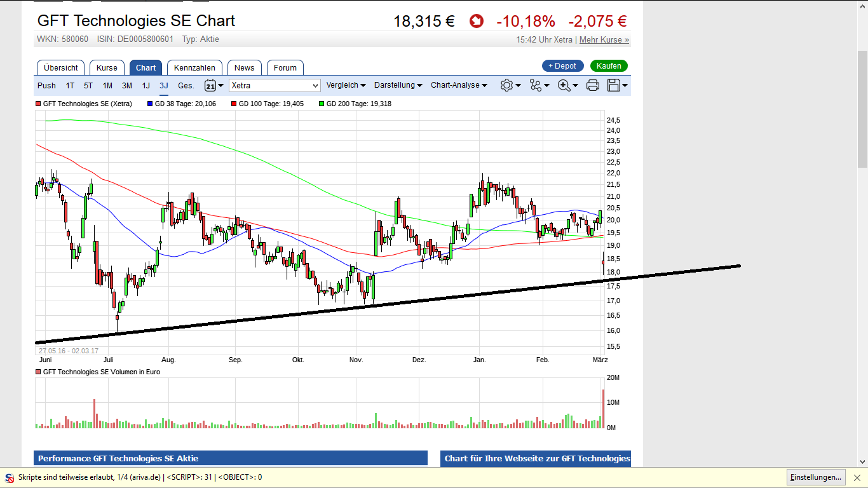The height and width of the screenshot is (488, 868).
Task: Click the NoScript icon in the notification bar
Action: click(x=10, y=477)
